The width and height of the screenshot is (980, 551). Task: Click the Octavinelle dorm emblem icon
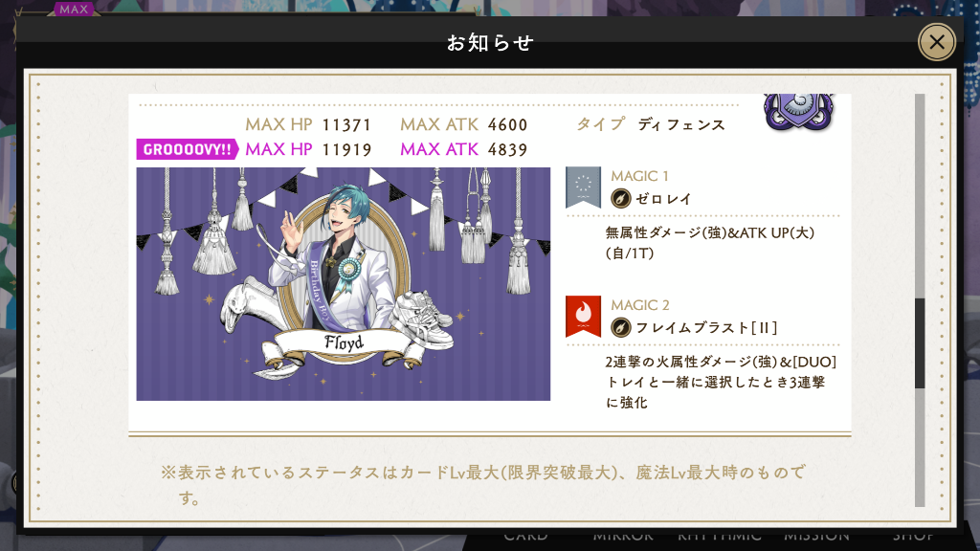(799, 112)
